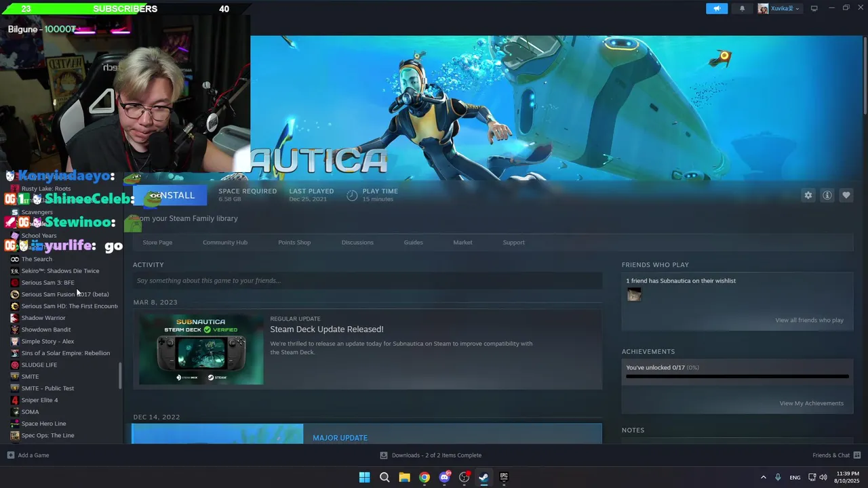Click the activity comment input field
The image size is (868, 488).
(368, 281)
